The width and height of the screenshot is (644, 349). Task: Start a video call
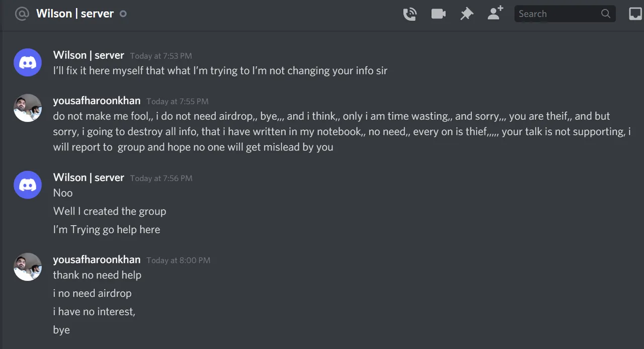438,14
